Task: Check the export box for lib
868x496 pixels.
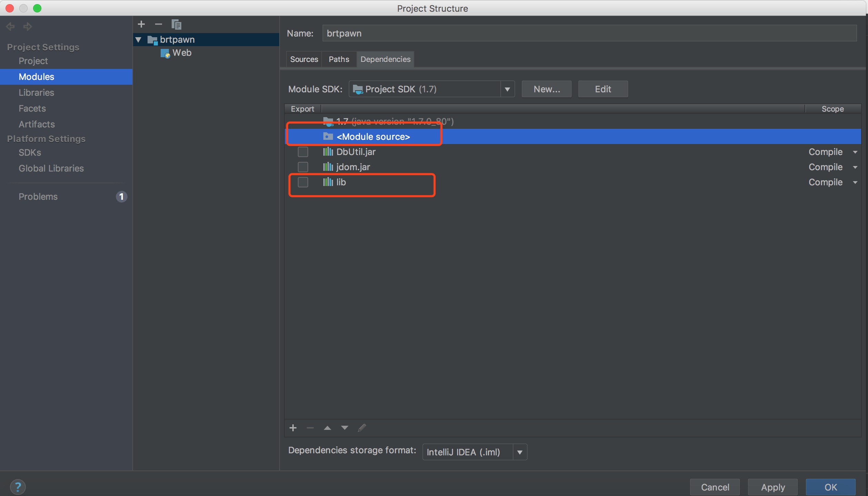Action: coord(303,182)
